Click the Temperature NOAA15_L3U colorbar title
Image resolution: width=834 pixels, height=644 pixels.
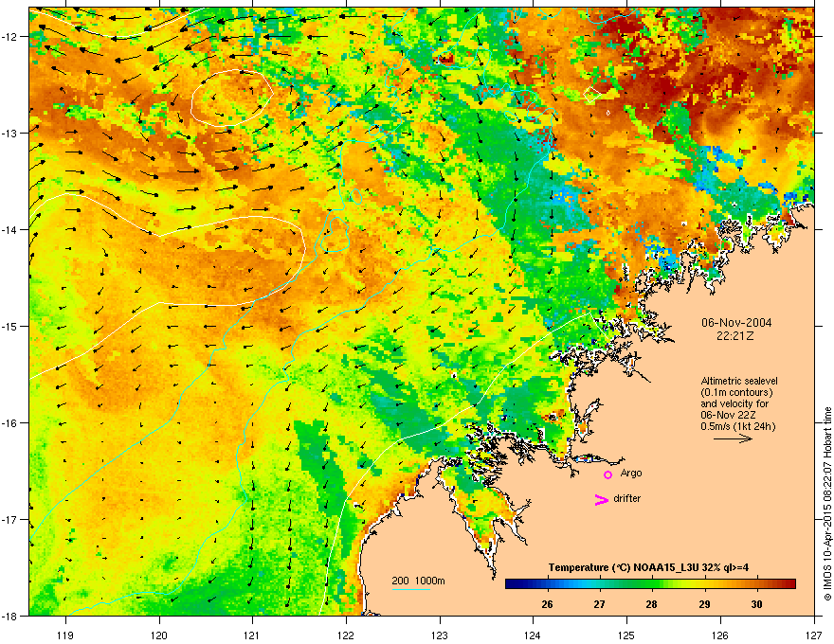(x=648, y=567)
